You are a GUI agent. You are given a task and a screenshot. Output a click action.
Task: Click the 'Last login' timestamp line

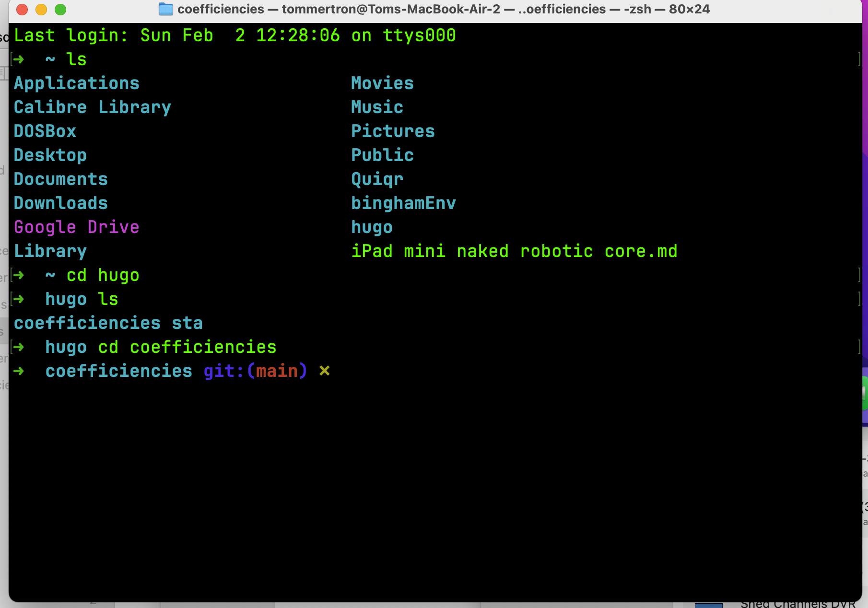(234, 35)
